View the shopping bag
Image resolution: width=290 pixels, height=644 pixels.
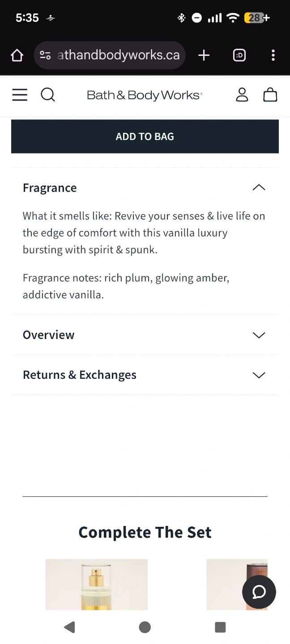(x=270, y=95)
